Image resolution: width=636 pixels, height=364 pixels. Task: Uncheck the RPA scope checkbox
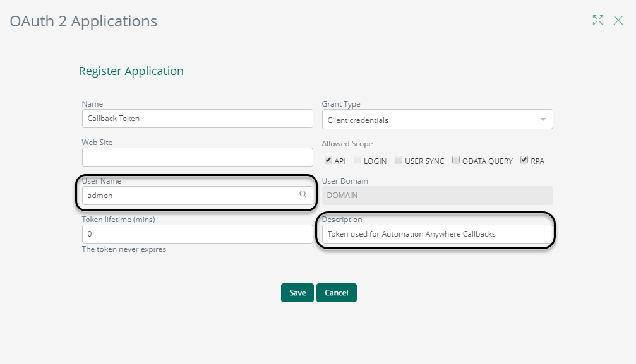524,160
